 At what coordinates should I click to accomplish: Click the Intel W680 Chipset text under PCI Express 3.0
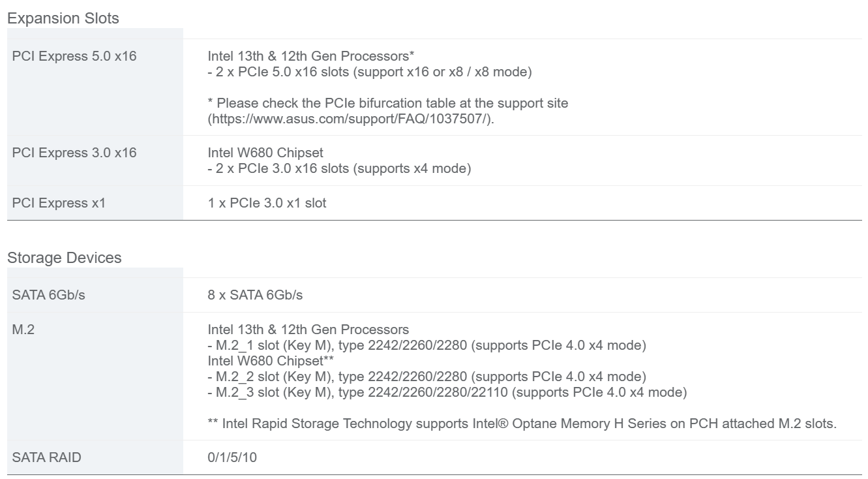265,153
